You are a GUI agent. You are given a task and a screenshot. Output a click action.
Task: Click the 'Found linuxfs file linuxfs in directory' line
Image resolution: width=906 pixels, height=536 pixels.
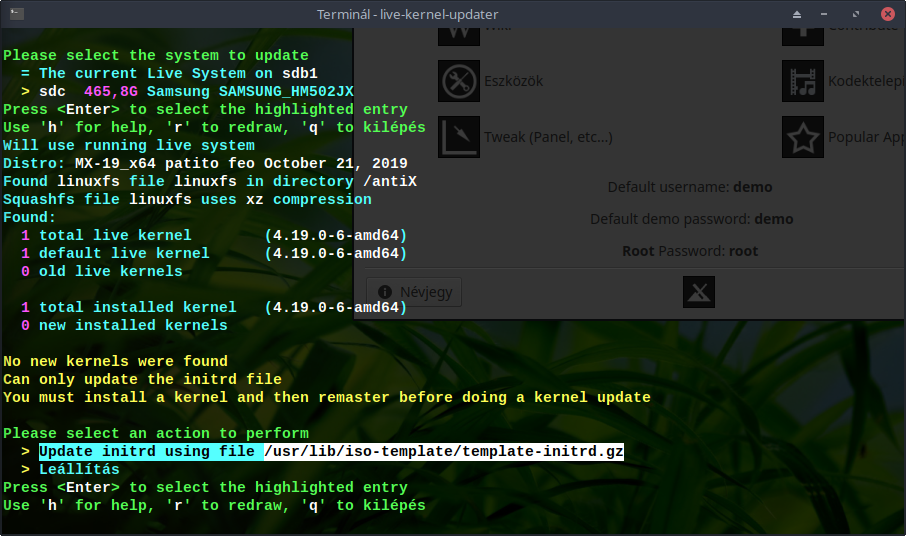(x=210, y=181)
